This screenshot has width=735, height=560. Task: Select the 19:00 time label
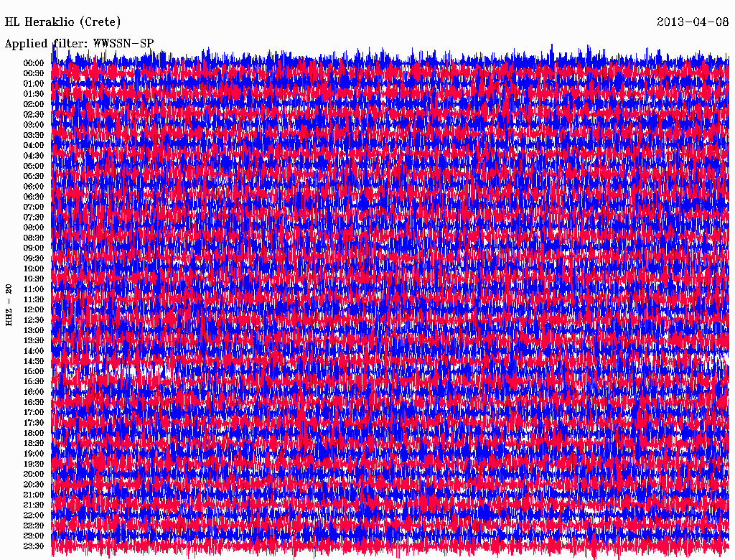coord(33,454)
